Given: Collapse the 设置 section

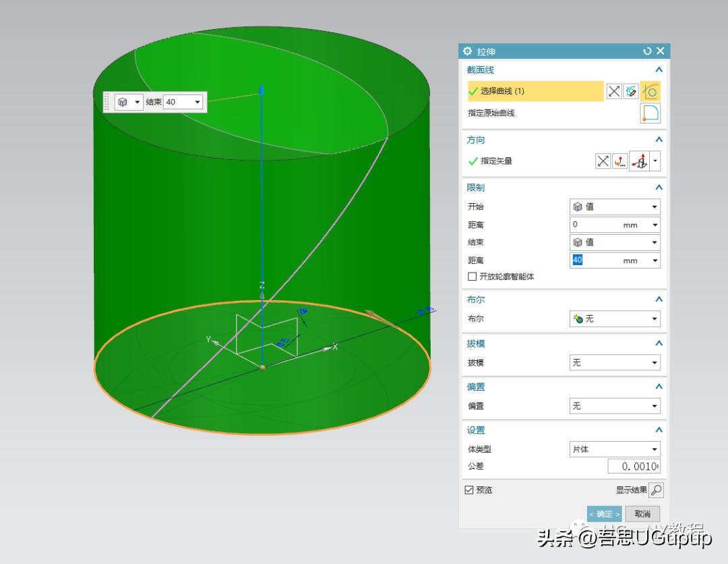Looking at the screenshot, I should pyautogui.click(x=659, y=430).
